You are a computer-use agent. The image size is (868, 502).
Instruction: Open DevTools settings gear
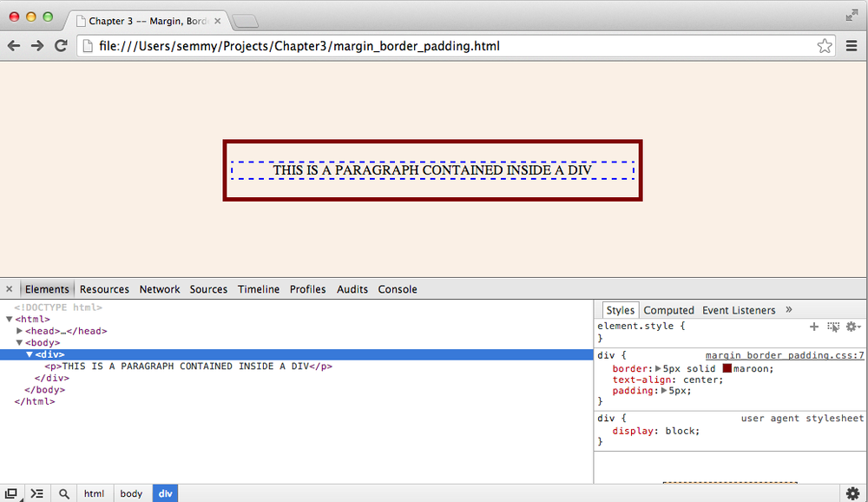852,493
